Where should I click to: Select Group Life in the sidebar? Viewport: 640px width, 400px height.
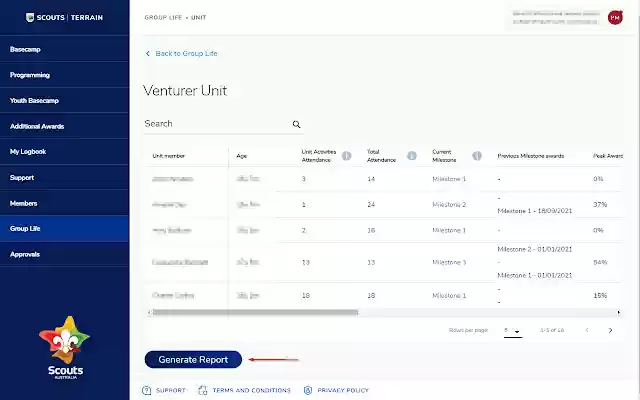(x=64, y=229)
